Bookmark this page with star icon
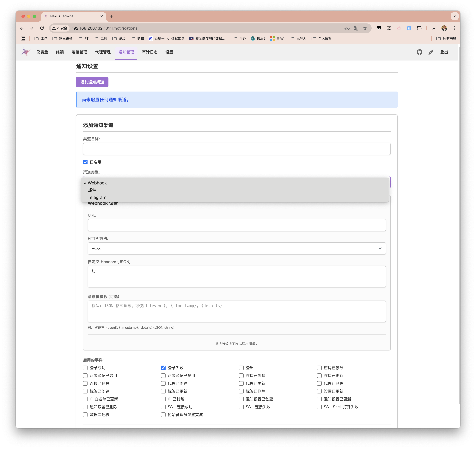The height and width of the screenshot is (449, 476). pyautogui.click(x=365, y=28)
